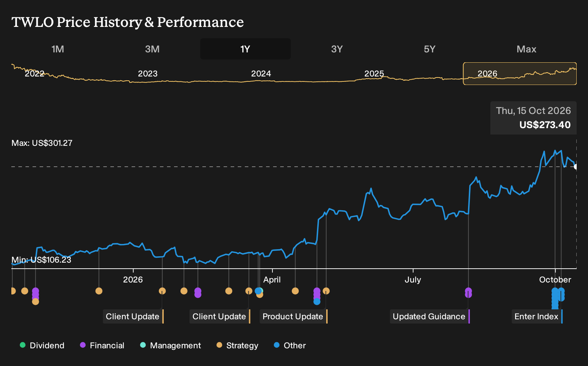This screenshot has height=366, width=588.
Task: Click the orange Strategy dot above Product Update's marker bar
Action: click(326, 291)
